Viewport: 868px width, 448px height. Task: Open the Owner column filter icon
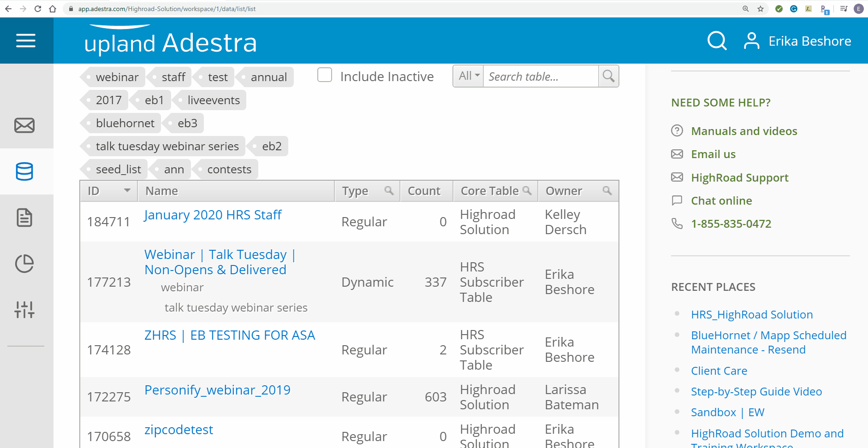(606, 190)
